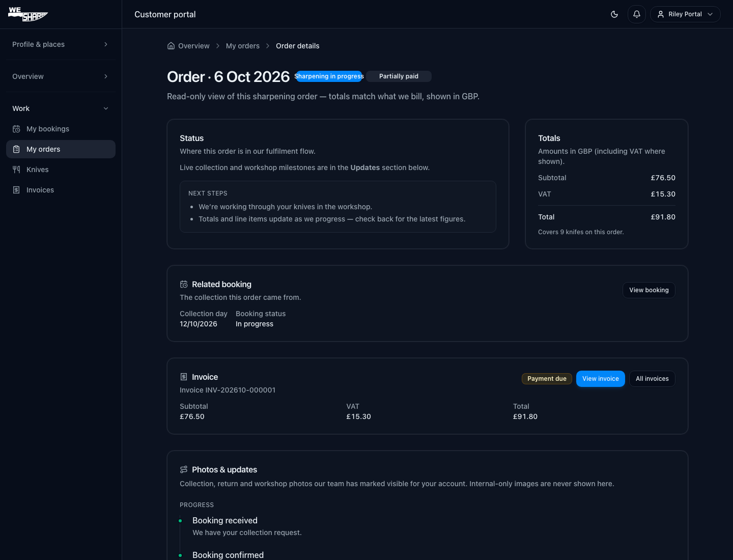Go to Overview breadcrumb link

pyautogui.click(x=193, y=46)
